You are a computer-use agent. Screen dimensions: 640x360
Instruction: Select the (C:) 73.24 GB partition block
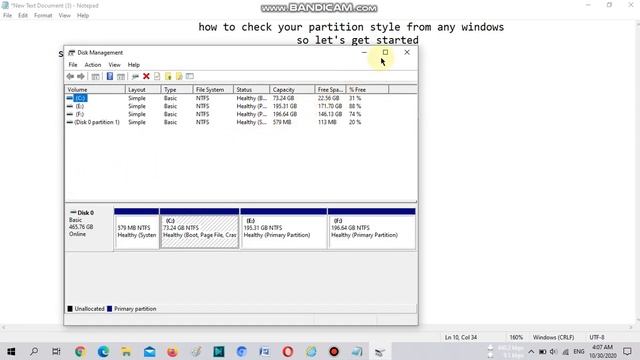[x=199, y=229]
